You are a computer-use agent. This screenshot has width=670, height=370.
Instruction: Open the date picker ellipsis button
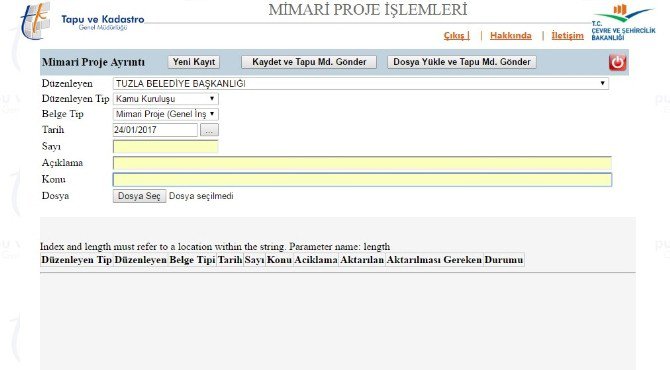tap(209, 130)
